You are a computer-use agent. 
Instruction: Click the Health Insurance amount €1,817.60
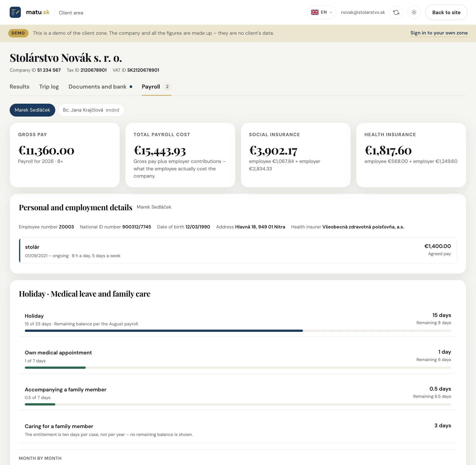pos(388,151)
